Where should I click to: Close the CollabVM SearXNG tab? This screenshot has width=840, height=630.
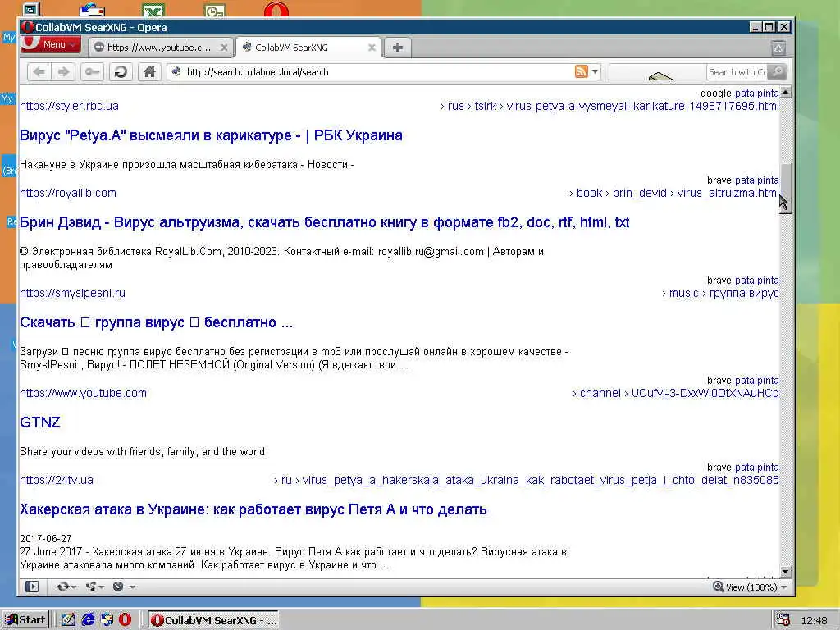pos(372,48)
